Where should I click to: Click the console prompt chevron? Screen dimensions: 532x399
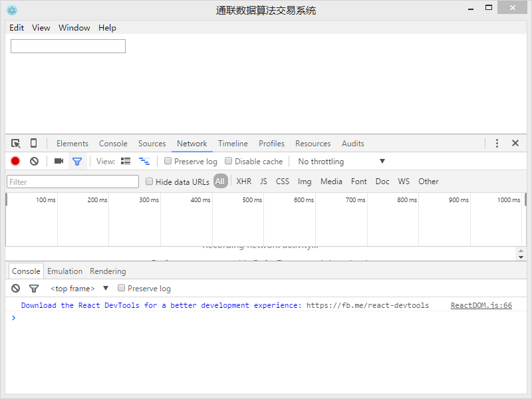click(x=13, y=318)
